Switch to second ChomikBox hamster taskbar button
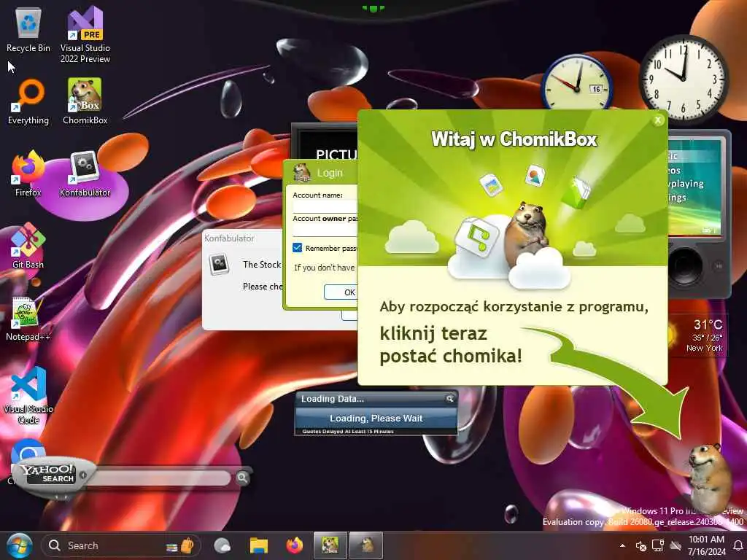747x560 pixels. 366,545
